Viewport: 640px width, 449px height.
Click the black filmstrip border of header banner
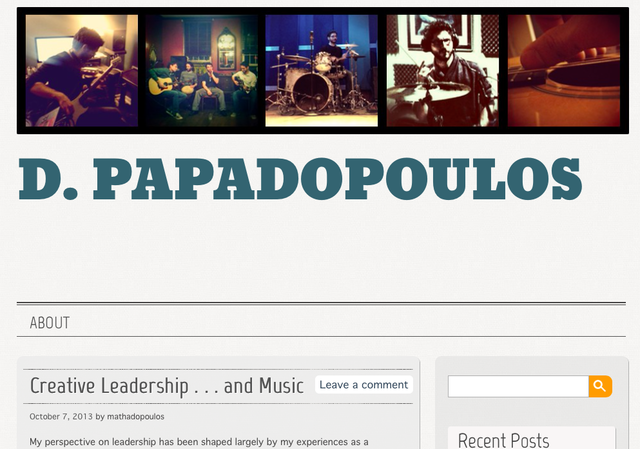click(x=322, y=11)
